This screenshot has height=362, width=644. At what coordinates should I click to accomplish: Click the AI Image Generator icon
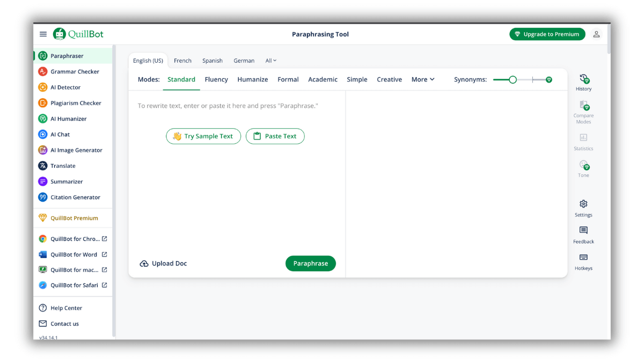tap(43, 150)
